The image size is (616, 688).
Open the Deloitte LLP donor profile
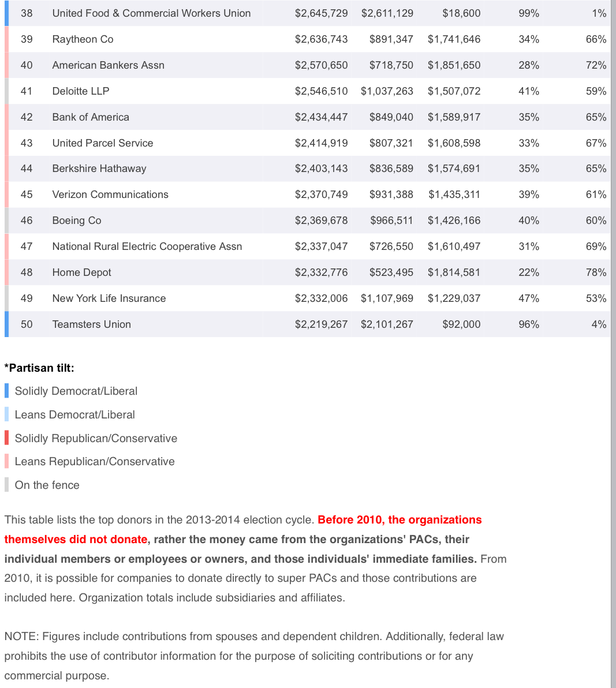(80, 91)
